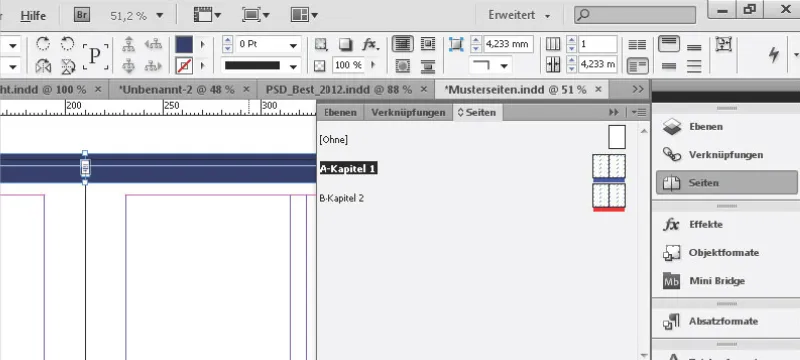Click the corner options frame icon

(x=456, y=44)
